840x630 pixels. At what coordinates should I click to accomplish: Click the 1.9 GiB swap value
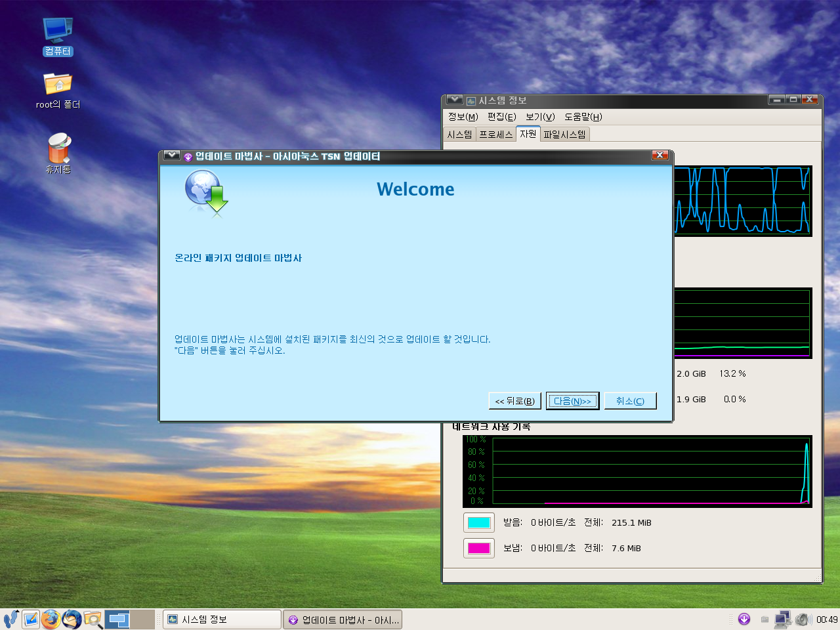[x=691, y=399]
